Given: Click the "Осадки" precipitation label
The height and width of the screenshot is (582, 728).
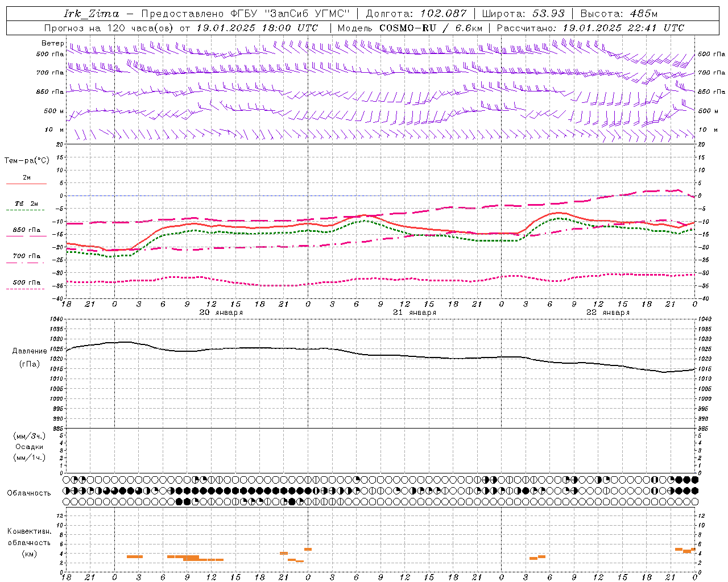Looking at the screenshot, I should click(x=30, y=447).
